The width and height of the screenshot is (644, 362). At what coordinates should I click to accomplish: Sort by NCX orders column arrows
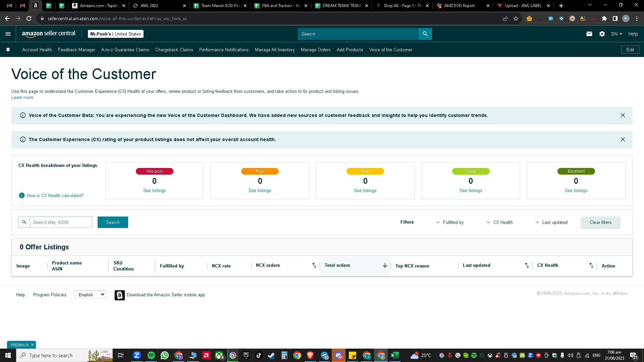[314, 265]
